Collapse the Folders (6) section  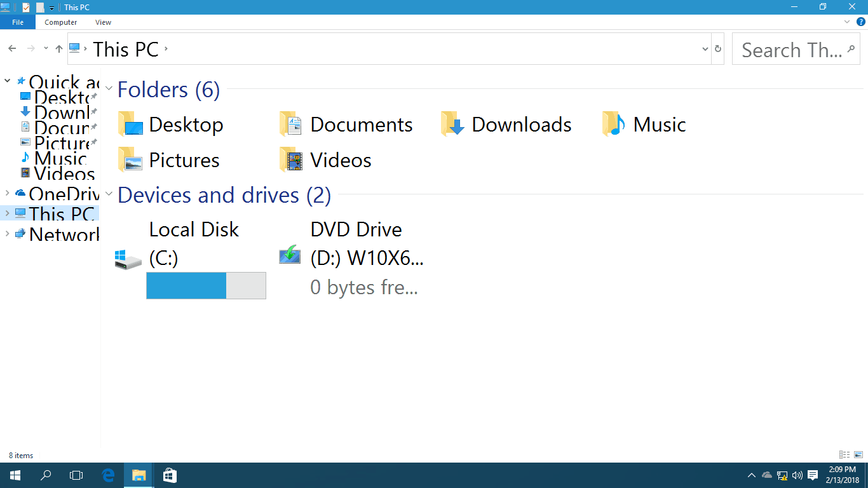click(x=108, y=88)
